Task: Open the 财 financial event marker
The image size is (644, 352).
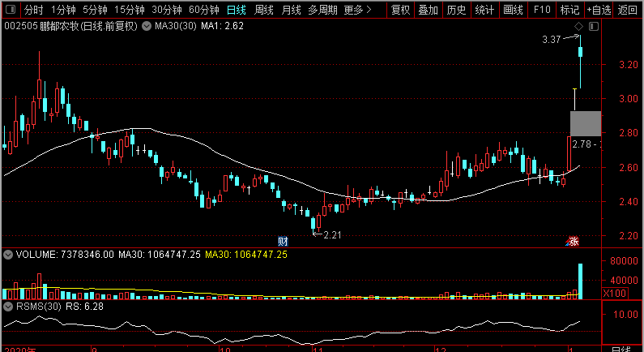Action: click(x=284, y=240)
